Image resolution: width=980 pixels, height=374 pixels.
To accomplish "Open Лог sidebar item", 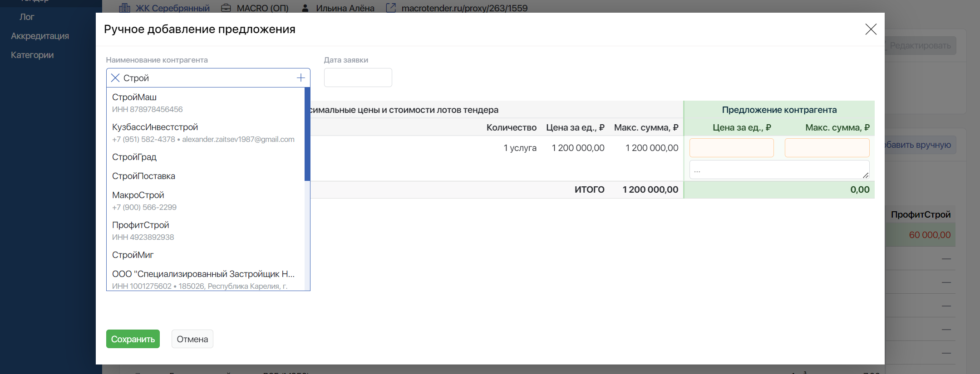I will (27, 17).
